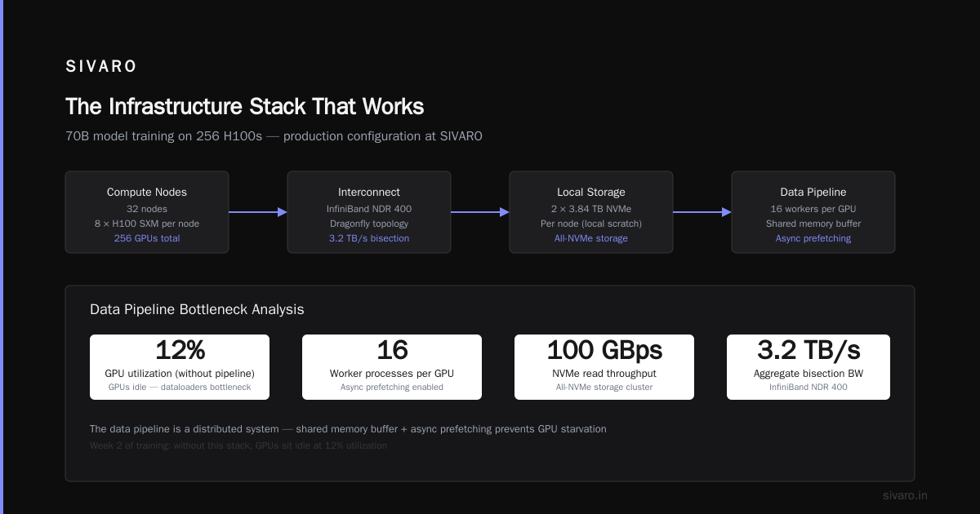Select 'Data Pipeline Bottleneck Analysis' heading
This screenshot has width=980, height=514.
(197, 310)
